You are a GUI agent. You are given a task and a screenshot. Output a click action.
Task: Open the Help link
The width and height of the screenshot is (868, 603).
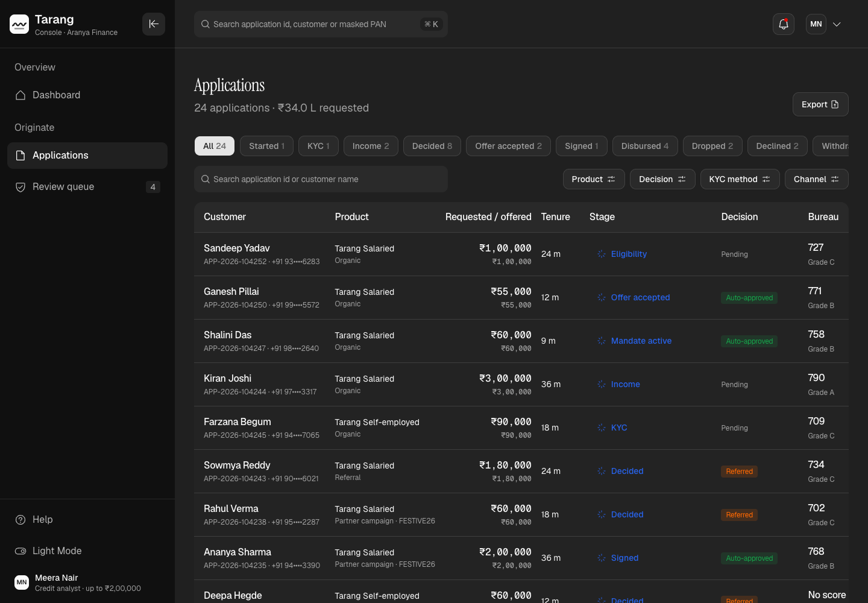tap(87, 520)
